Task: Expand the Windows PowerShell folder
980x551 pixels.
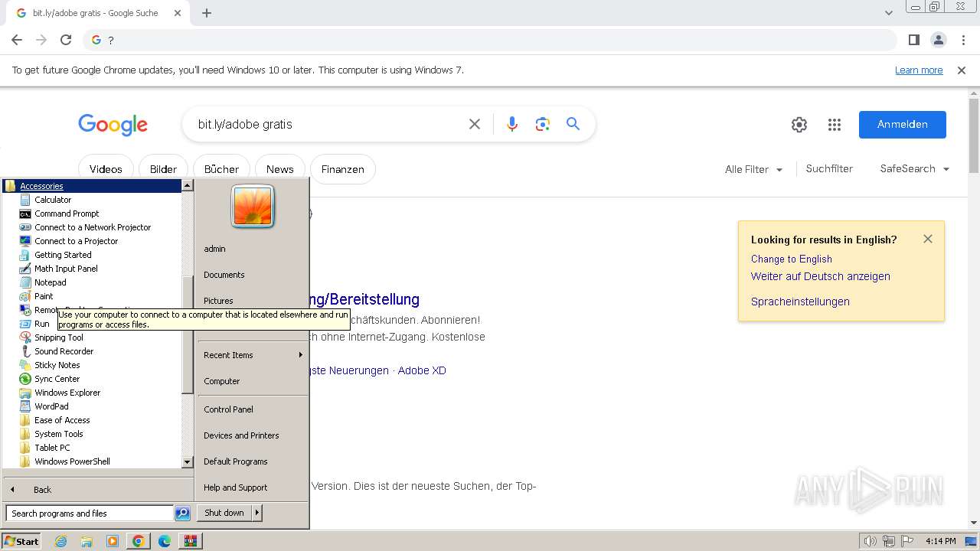Action: coord(72,461)
